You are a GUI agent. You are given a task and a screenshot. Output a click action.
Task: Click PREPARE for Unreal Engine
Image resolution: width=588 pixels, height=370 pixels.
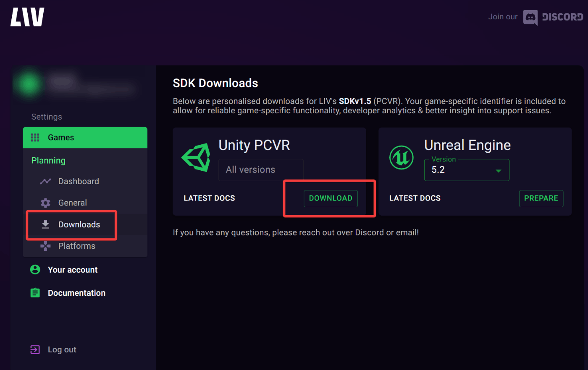pyautogui.click(x=541, y=198)
